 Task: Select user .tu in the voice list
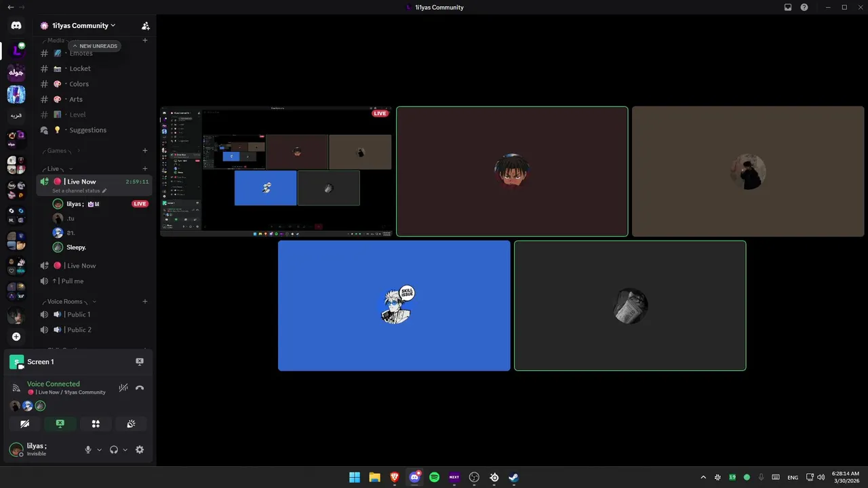click(x=100, y=218)
